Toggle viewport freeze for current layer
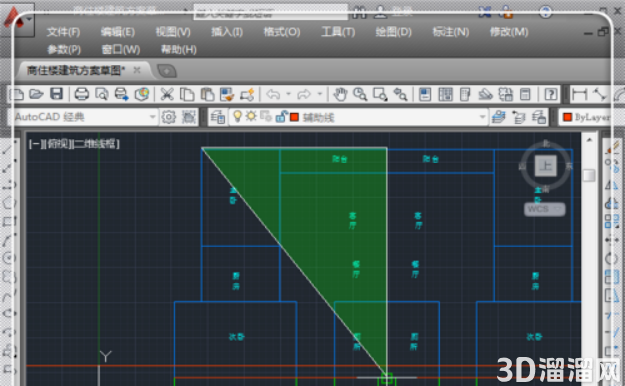625x386 pixels. pyautogui.click(x=266, y=116)
